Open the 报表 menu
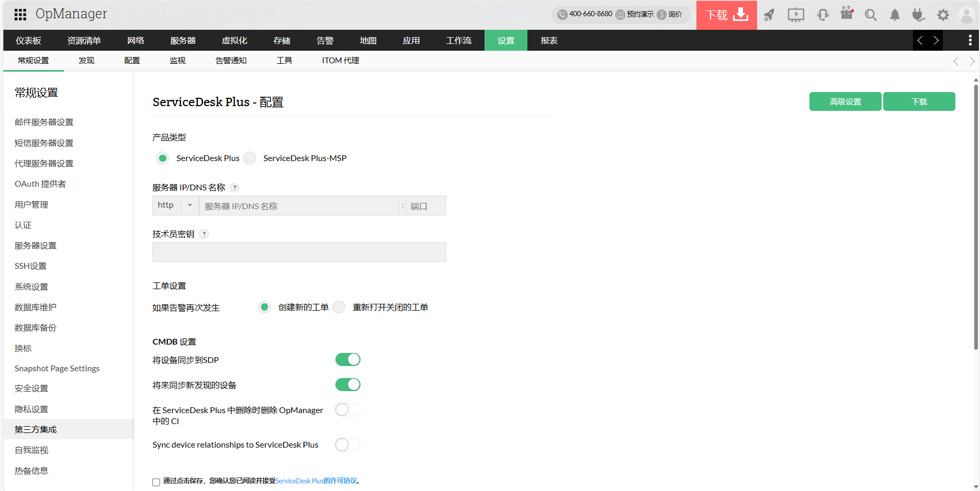The height and width of the screenshot is (491, 980). 549,40
